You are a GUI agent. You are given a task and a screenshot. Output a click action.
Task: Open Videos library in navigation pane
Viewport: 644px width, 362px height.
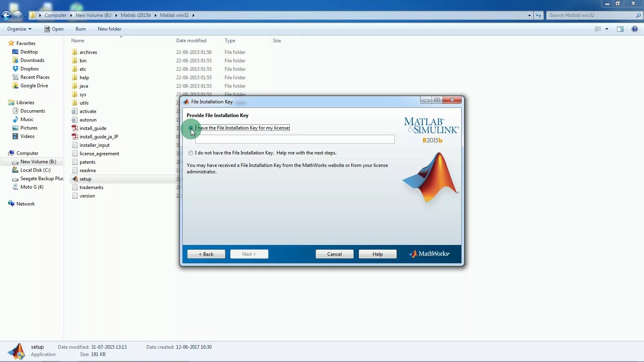pos(27,136)
